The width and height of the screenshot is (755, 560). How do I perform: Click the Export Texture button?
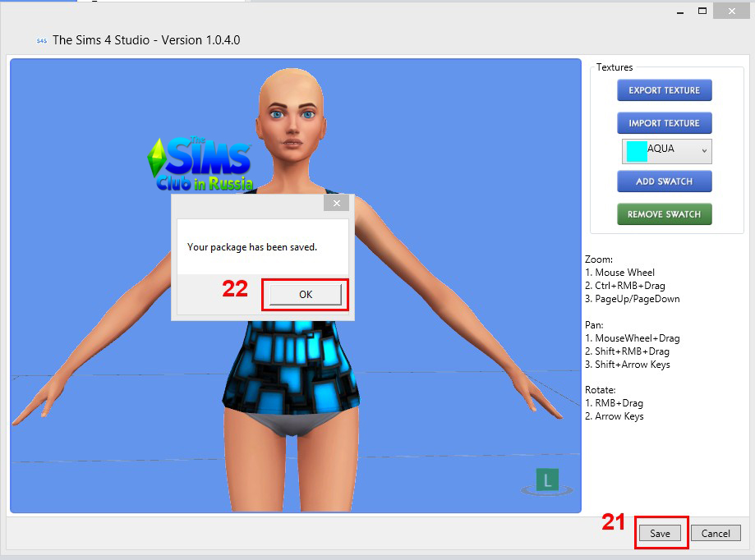point(664,90)
